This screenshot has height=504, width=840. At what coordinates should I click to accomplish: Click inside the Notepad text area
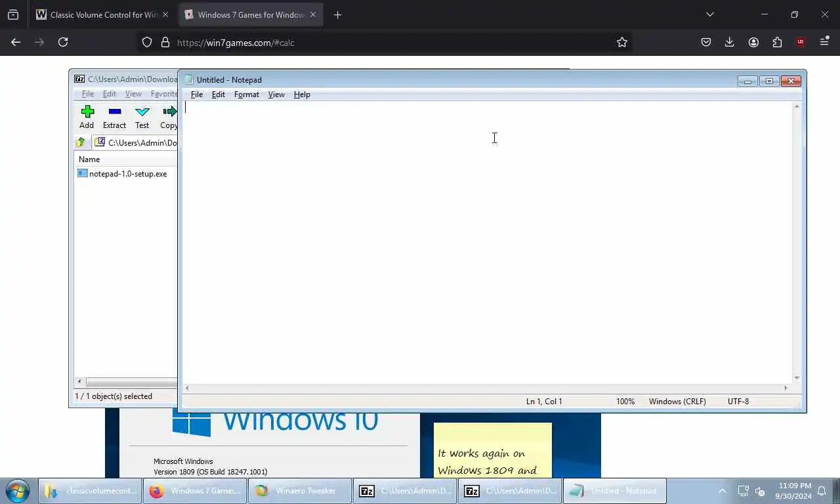click(487, 241)
